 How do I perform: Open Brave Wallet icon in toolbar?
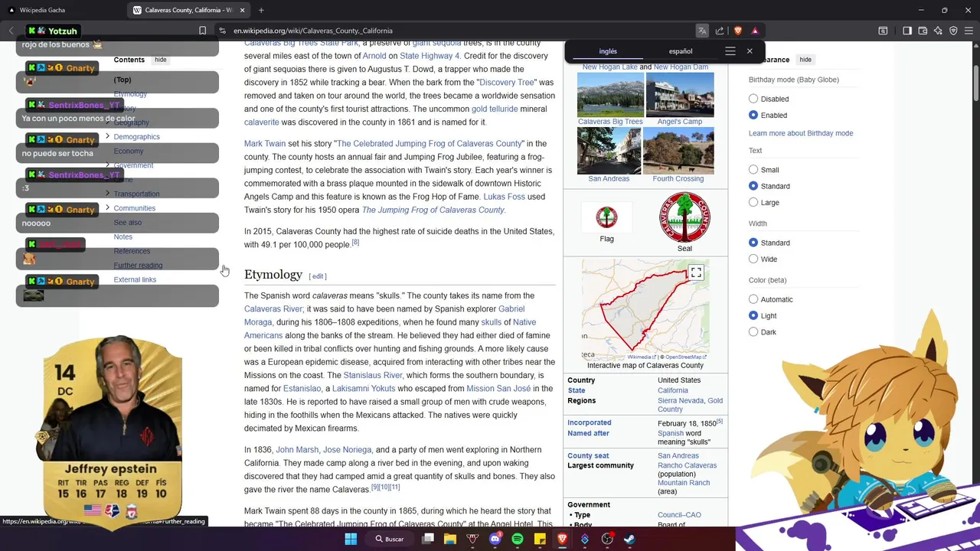click(x=923, y=31)
